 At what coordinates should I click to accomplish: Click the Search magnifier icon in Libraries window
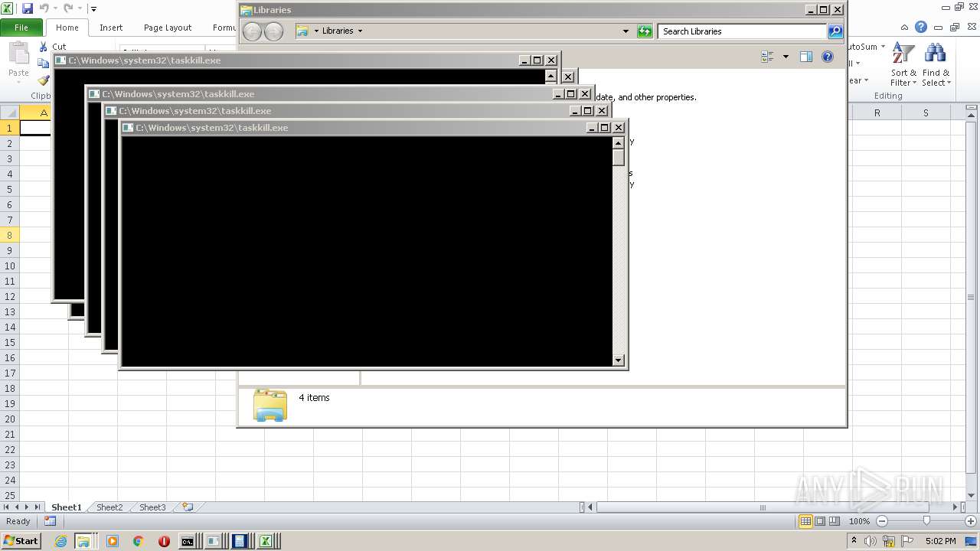point(835,31)
